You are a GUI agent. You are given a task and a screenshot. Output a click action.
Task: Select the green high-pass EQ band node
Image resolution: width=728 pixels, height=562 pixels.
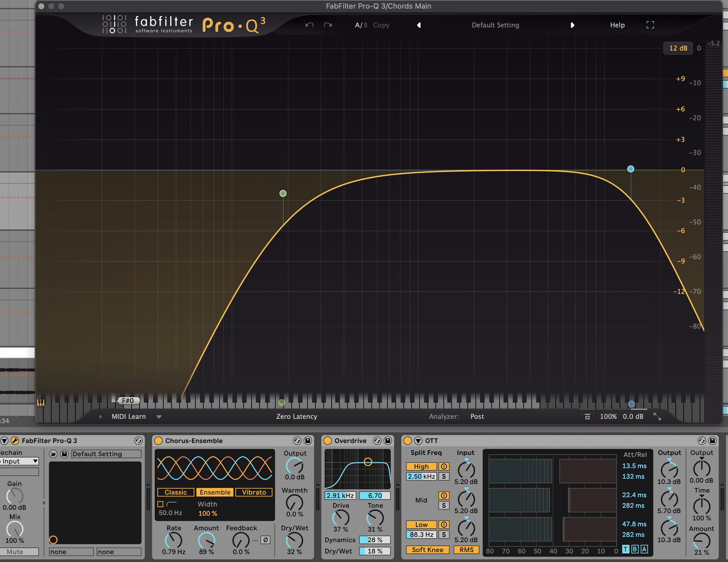(x=283, y=193)
